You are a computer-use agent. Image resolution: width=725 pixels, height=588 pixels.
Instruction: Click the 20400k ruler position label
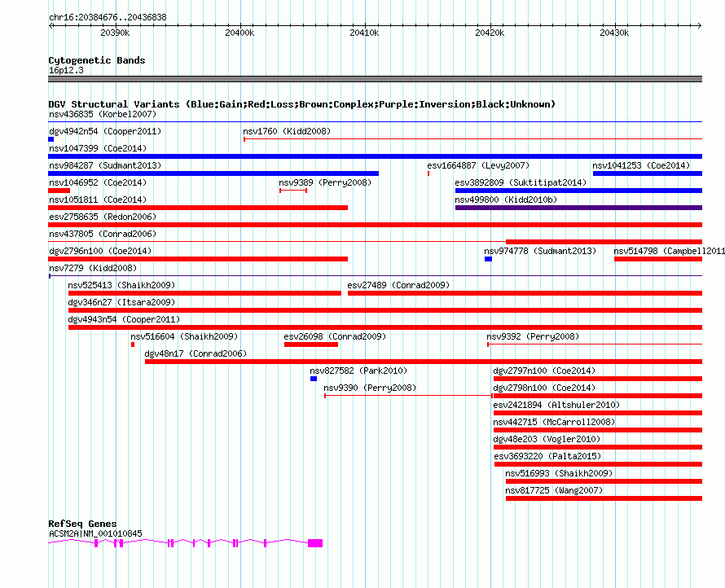(239, 33)
